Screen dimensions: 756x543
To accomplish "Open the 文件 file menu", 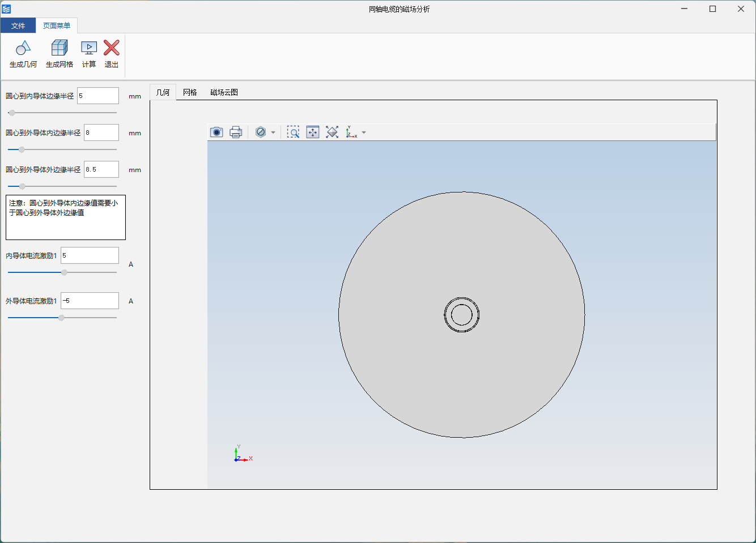I will click(x=18, y=25).
